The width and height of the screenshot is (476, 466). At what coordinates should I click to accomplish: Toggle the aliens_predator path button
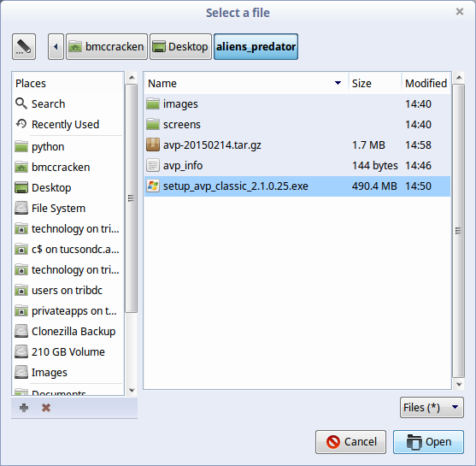[x=256, y=46]
